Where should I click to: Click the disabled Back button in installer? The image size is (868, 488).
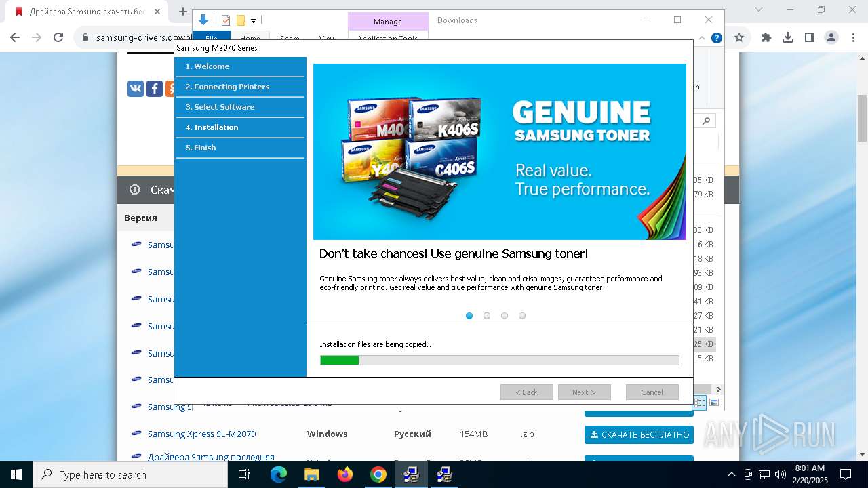[x=526, y=392]
